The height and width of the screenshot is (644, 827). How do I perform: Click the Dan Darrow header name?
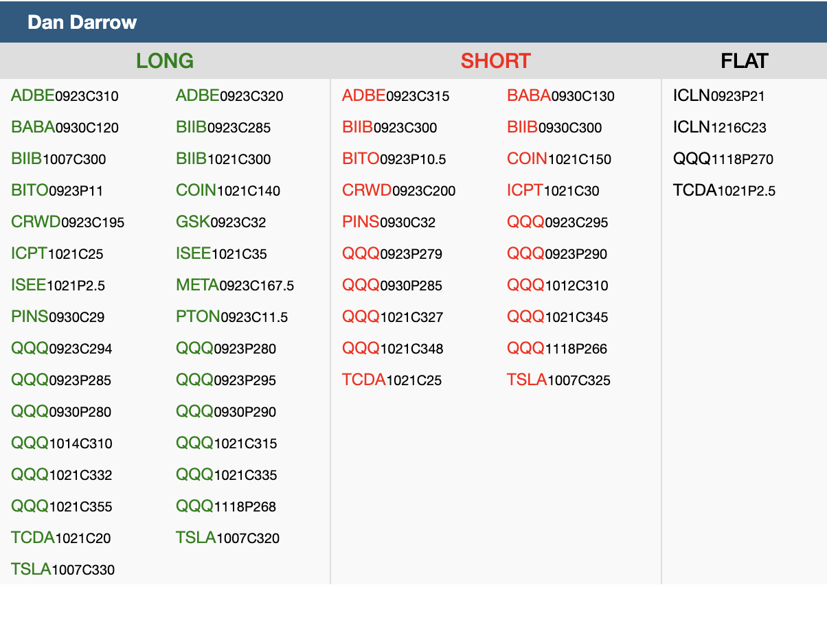point(82,23)
